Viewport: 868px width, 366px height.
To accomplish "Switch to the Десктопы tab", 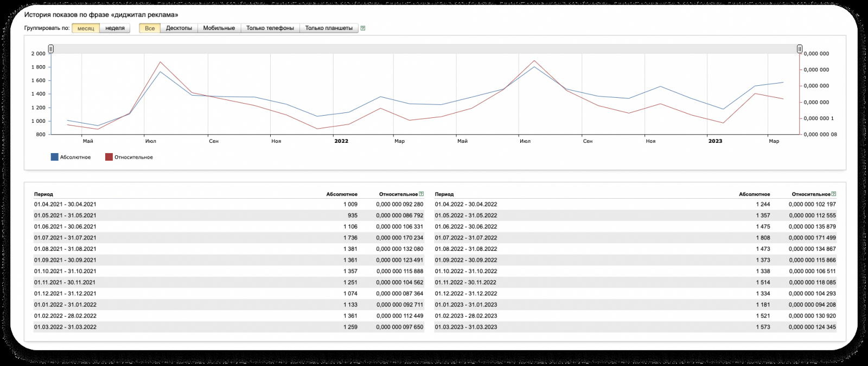I will pyautogui.click(x=179, y=28).
